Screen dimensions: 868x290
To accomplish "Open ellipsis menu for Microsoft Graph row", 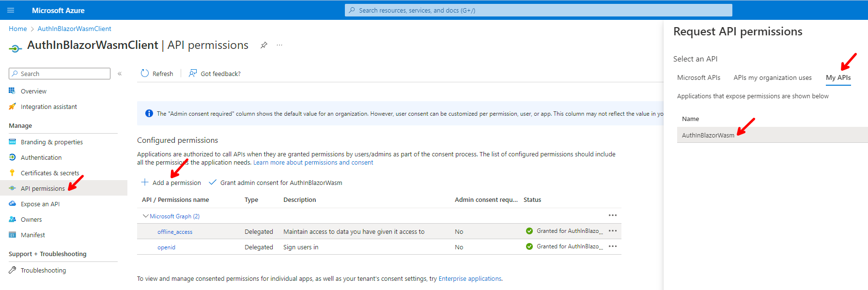I will 613,215.
